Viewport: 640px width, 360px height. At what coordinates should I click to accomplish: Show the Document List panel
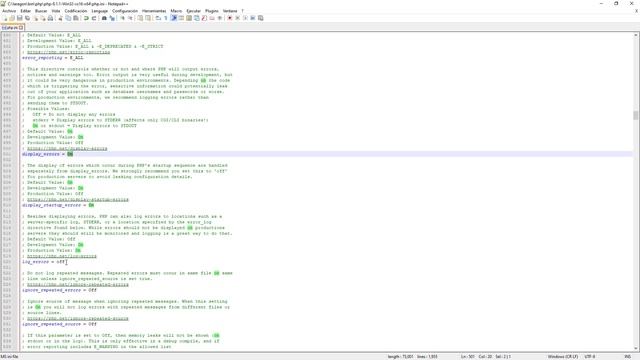click(196, 18)
